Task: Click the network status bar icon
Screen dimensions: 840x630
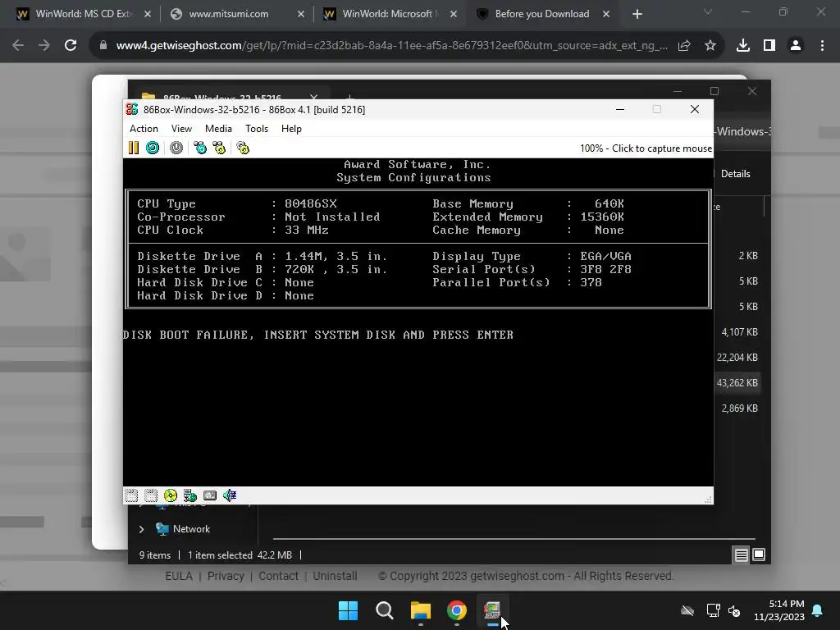Action: point(190,495)
